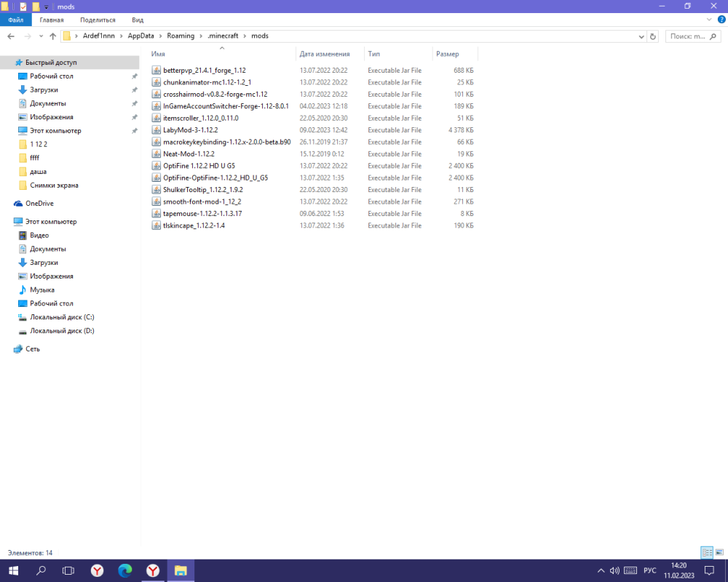Select file itemscroller_1.12.0_0.11.0
The image size is (728, 582).
[201, 118]
